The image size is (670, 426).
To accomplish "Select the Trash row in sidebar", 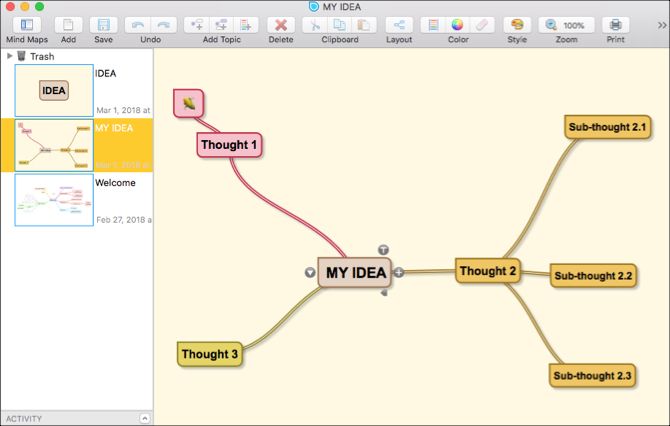I will 77,56.
